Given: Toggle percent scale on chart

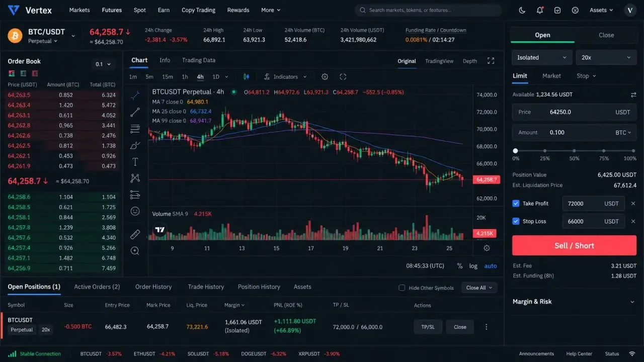Looking at the screenshot, I should click(x=460, y=266).
